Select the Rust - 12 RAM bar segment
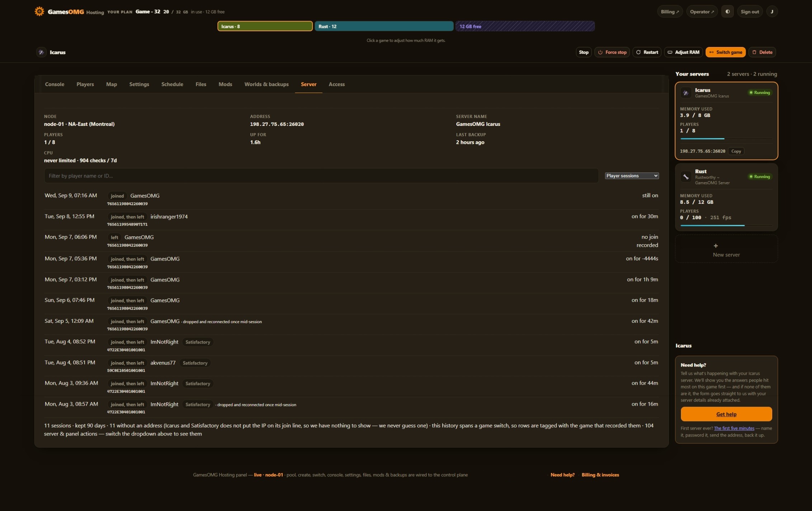The height and width of the screenshot is (511, 812). coord(384,26)
